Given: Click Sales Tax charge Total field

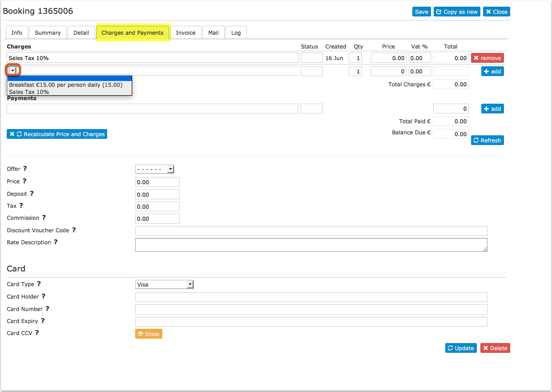Looking at the screenshot, I should coord(451,58).
